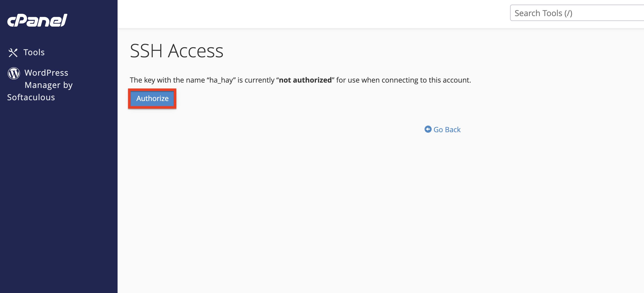Click the bold "not authorized" text
Image resolution: width=644 pixels, height=293 pixels.
click(x=305, y=80)
